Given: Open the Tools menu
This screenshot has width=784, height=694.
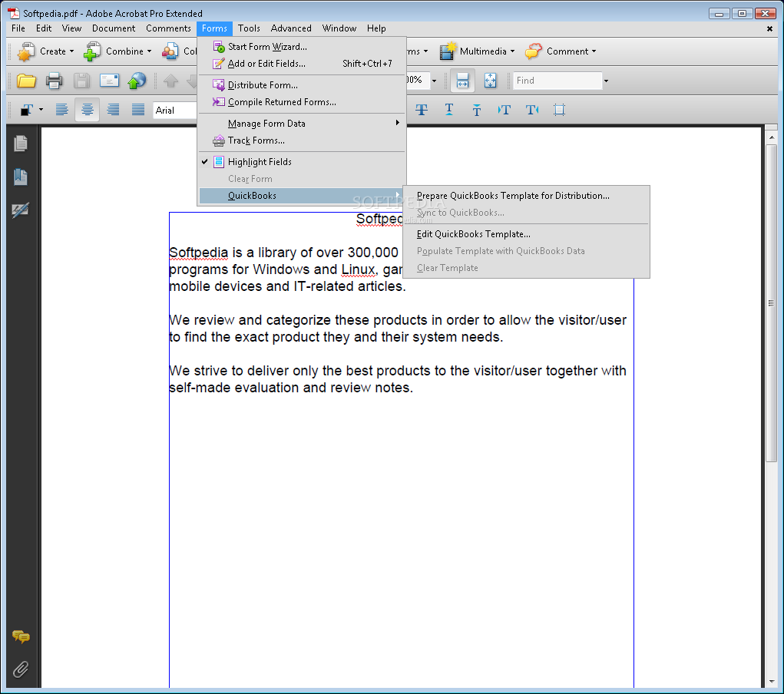Looking at the screenshot, I should (249, 28).
